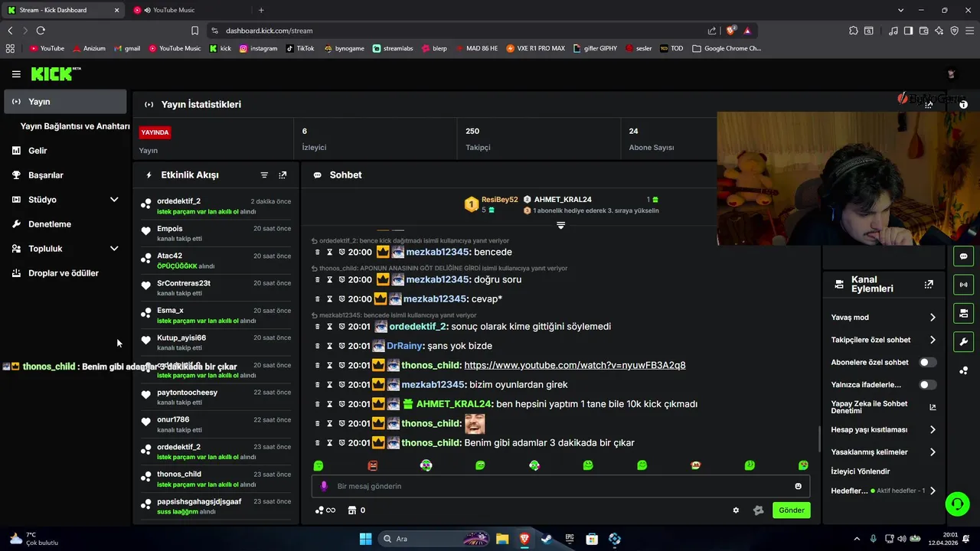Image resolution: width=980 pixels, height=551 pixels.
Task: Open Yapay Zeka ile Sohbet Denetimi
Action: click(884, 407)
